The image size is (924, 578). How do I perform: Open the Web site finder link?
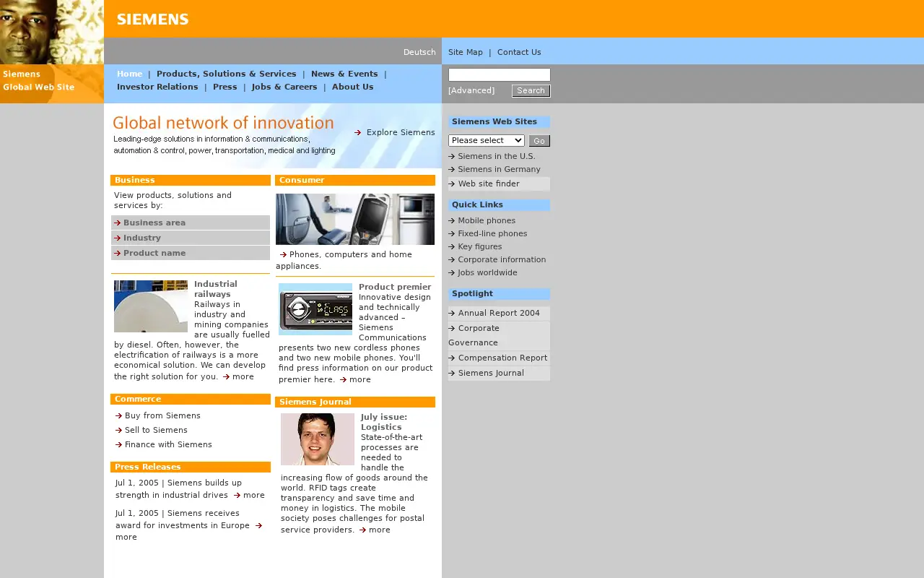(489, 184)
